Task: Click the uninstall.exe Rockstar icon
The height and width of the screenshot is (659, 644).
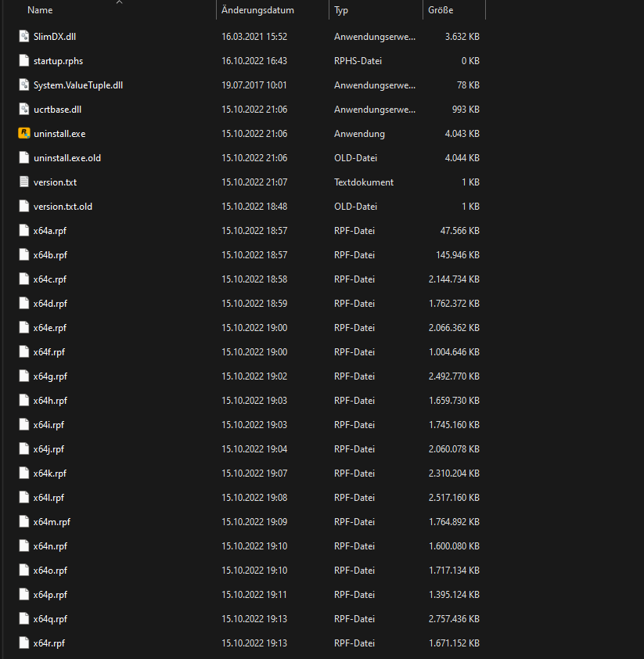Action: pos(23,134)
